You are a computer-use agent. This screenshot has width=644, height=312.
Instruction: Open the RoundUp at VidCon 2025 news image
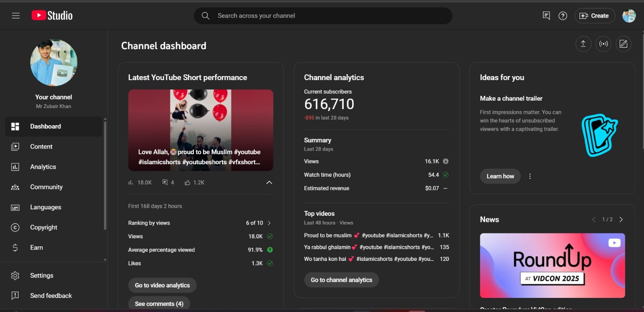pos(552,266)
